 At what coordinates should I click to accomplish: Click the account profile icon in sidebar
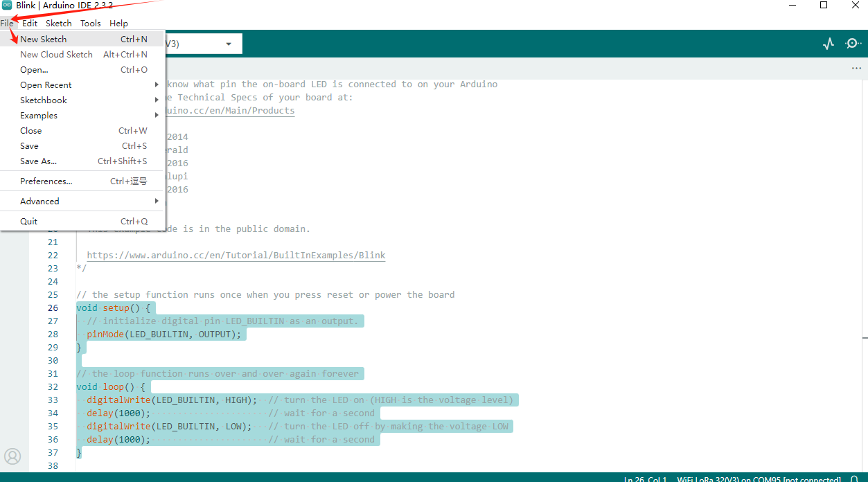click(x=12, y=456)
